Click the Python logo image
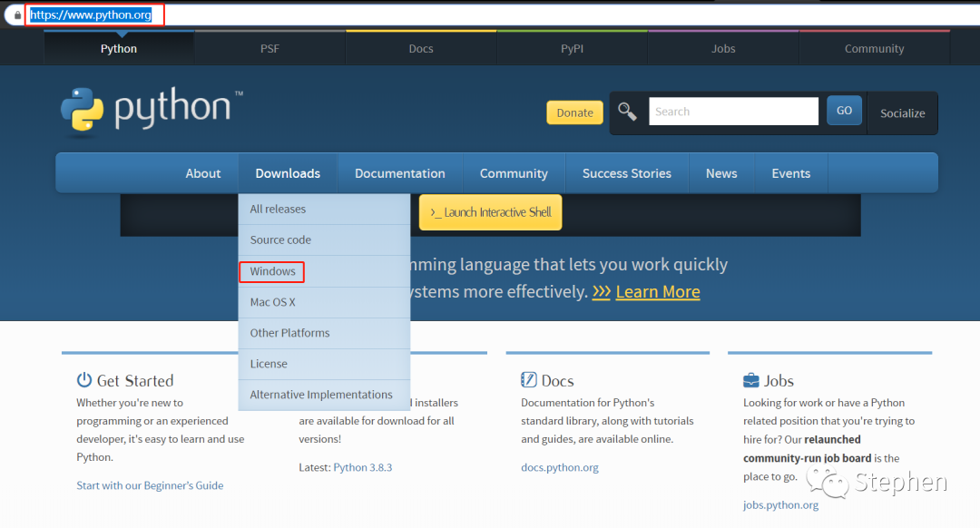 (152, 110)
